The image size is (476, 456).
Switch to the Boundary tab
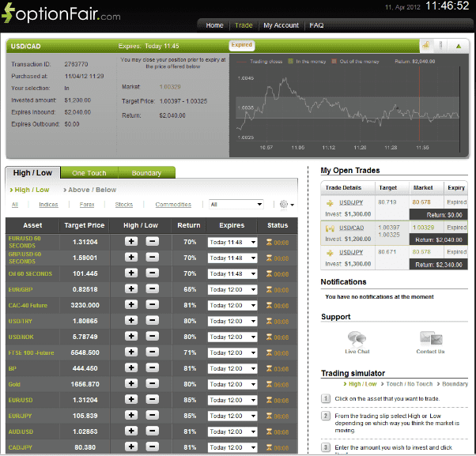146,172
